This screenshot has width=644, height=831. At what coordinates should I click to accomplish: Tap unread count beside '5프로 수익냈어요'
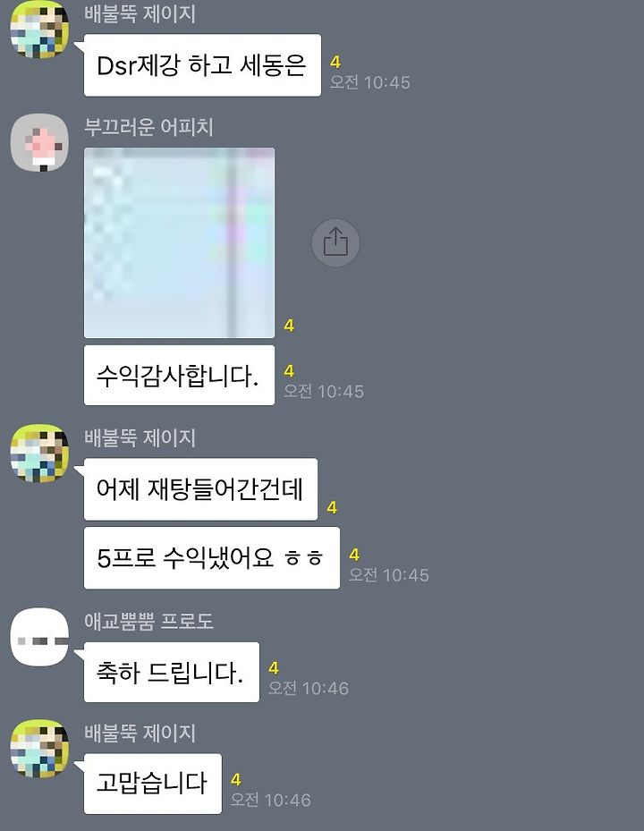[x=354, y=555]
